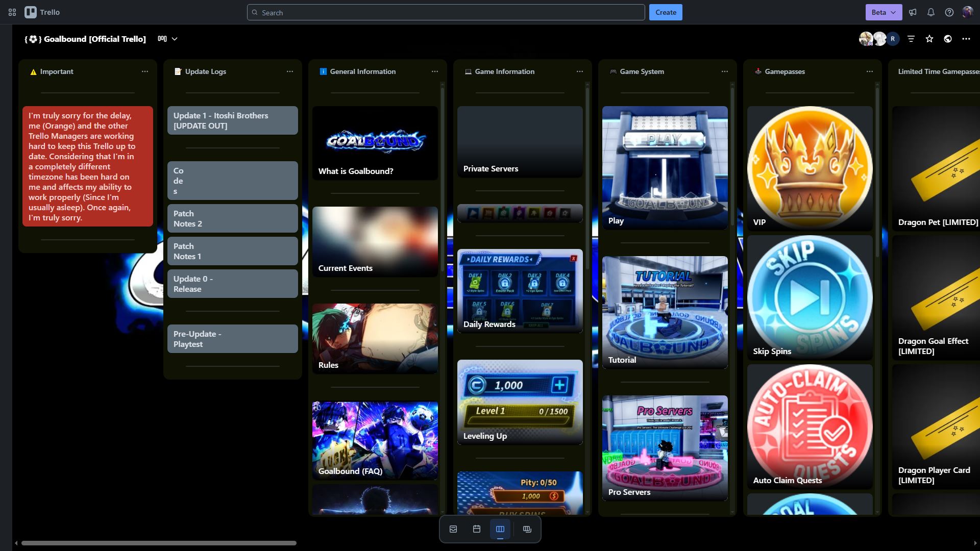This screenshot has height=551, width=980.
Task: Open the Current Events card
Action: point(375,242)
